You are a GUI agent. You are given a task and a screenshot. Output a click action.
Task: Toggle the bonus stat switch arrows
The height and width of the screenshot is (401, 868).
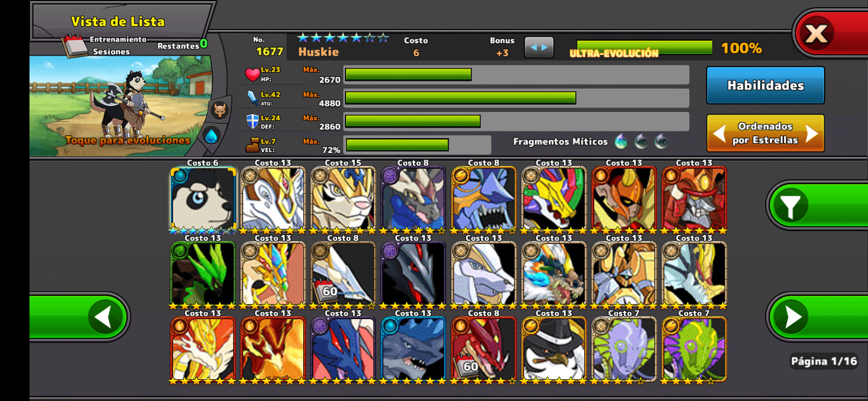[539, 48]
